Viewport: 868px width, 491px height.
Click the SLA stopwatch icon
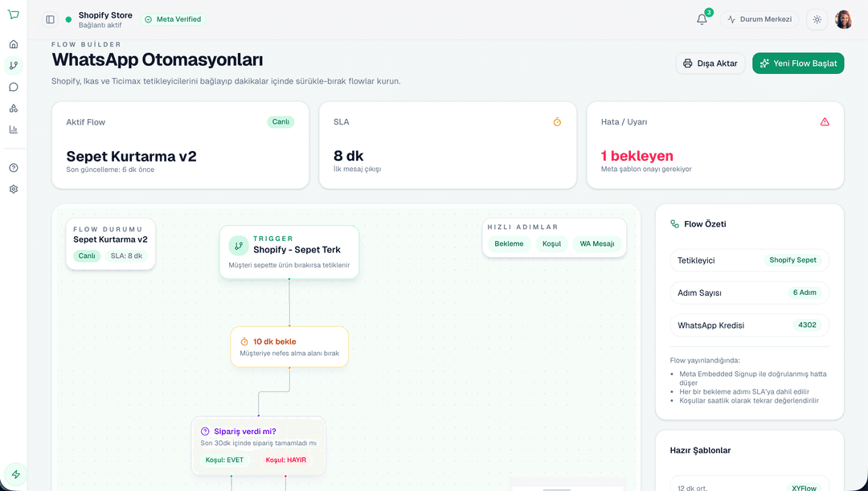click(x=557, y=121)
